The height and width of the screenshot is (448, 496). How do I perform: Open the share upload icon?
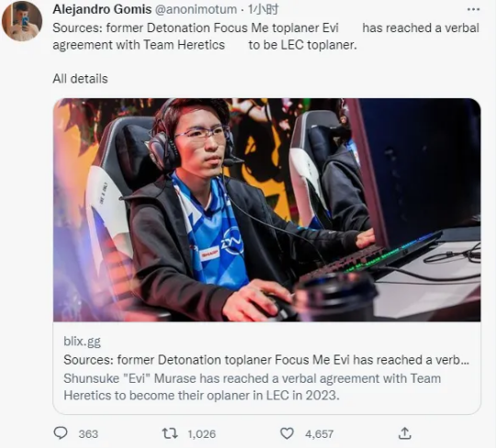(x=404, y=433)
